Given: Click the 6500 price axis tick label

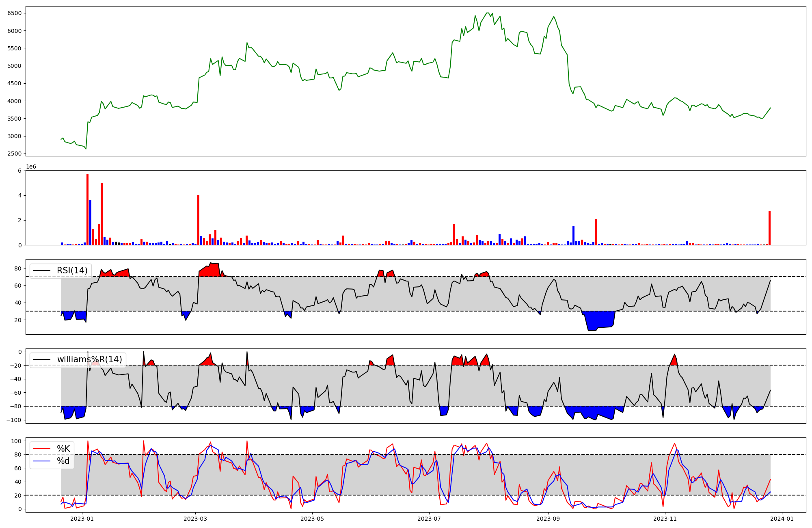Looking at the screenshot, I should tap(15, 13).
